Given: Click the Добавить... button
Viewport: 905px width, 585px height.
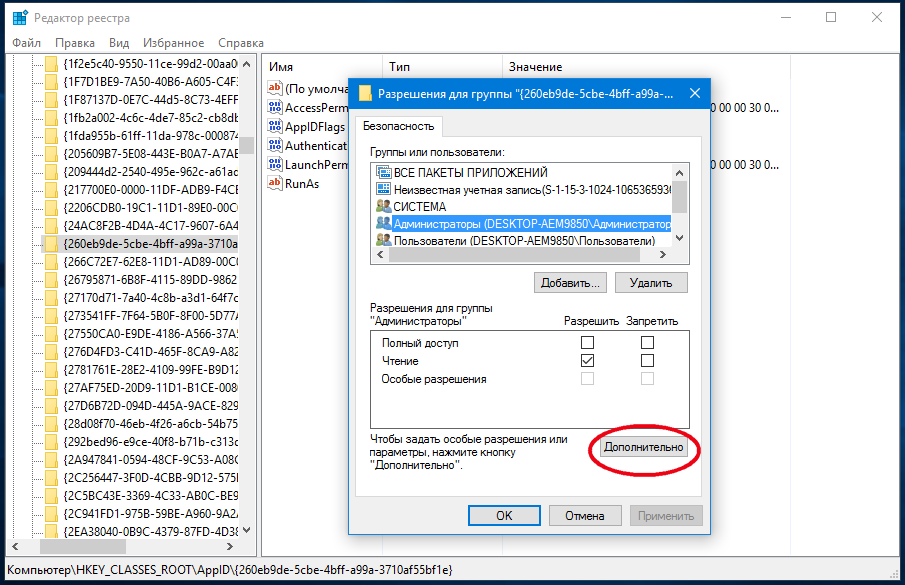Looking at the screenshot, I should coord(570,283).
